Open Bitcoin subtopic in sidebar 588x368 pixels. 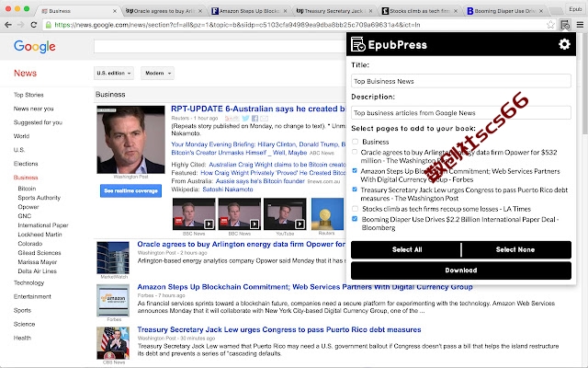(x=27, y=189)
